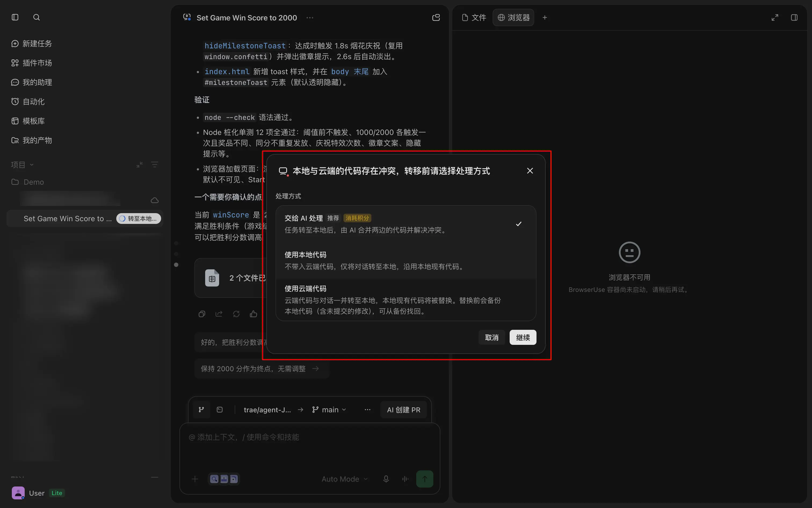Click the share icon under the response
Viewport: 812px width, 508px height.
point(219,314)
